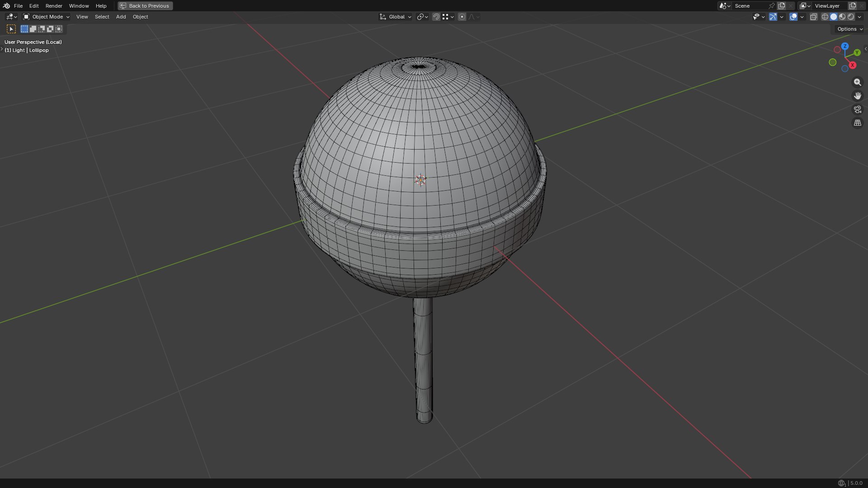868x488 pixels.
Task: Select the Select Box tool icon
Action: click(x=11, y=29)
